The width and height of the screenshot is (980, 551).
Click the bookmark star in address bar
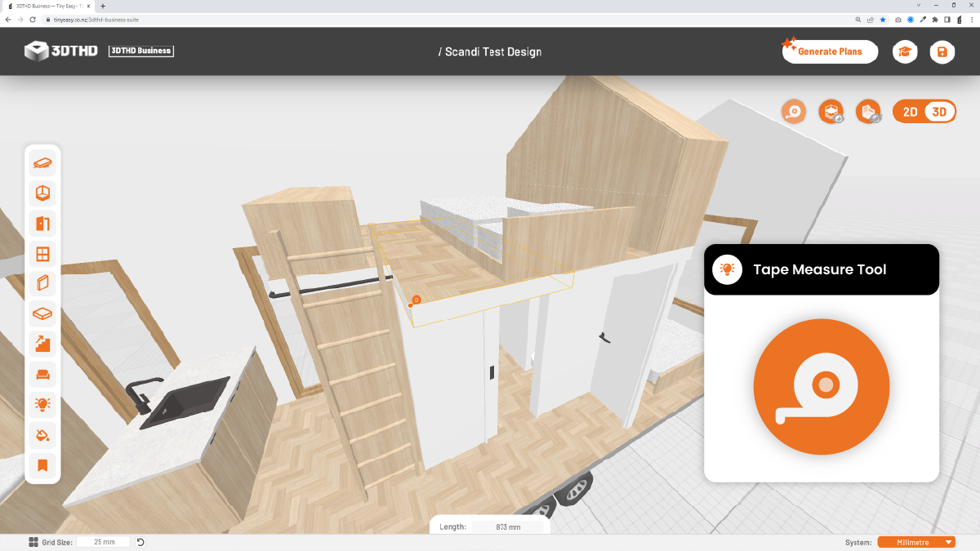(882, 19)
